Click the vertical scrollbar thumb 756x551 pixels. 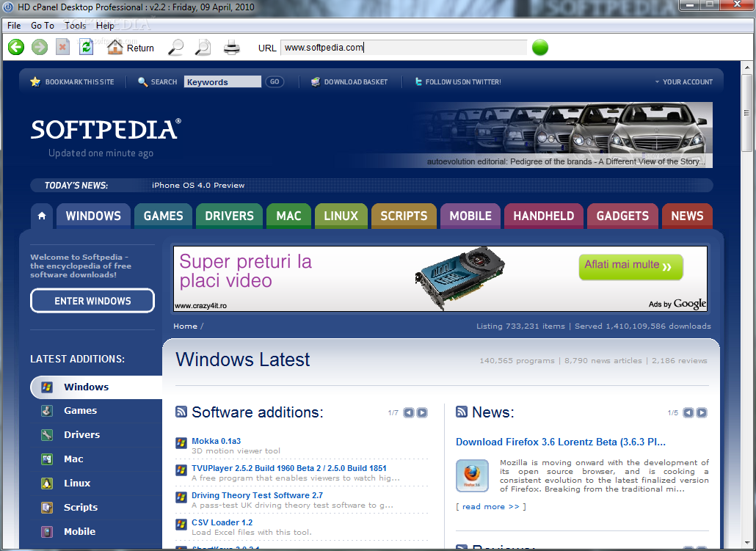click(x=746, y=113)
